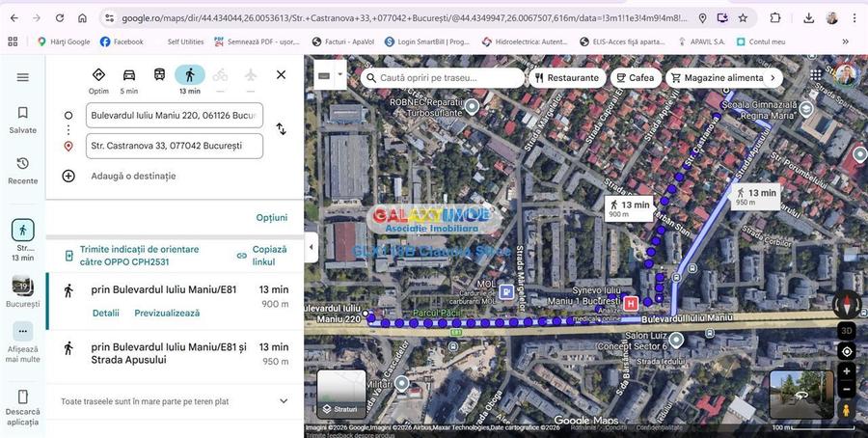
Task: Open Facebook bookmark
Action: click(122, 41)
